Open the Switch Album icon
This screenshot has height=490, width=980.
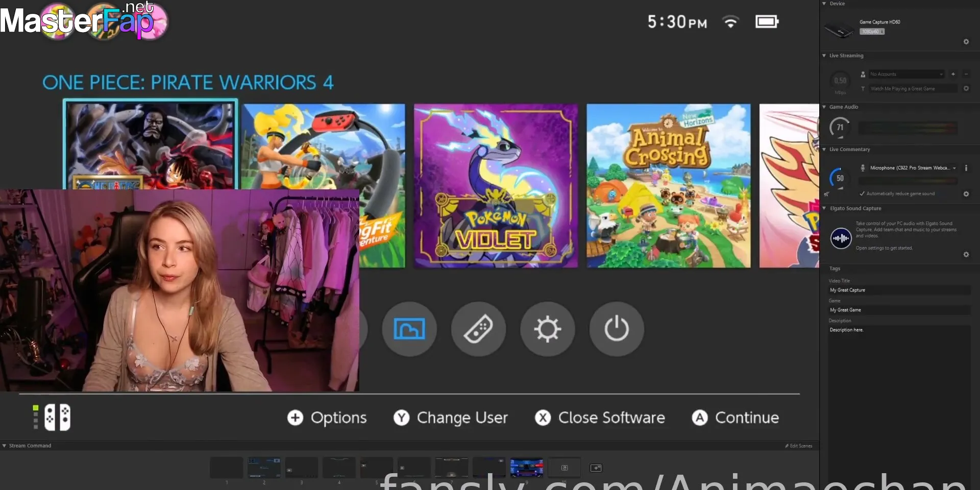click(x=409, y=329)
